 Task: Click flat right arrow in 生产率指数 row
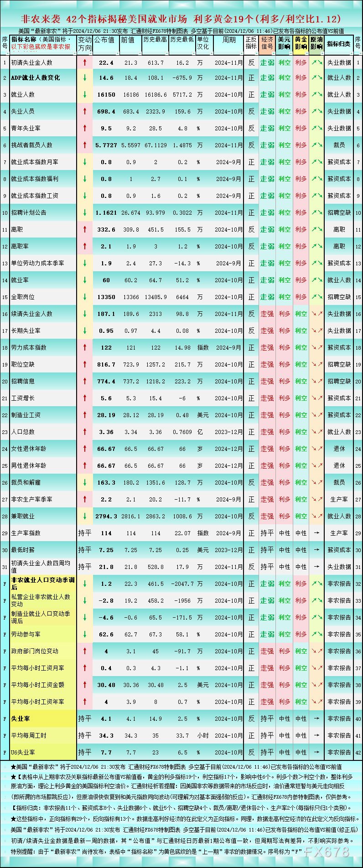click(x=316, y=533)
